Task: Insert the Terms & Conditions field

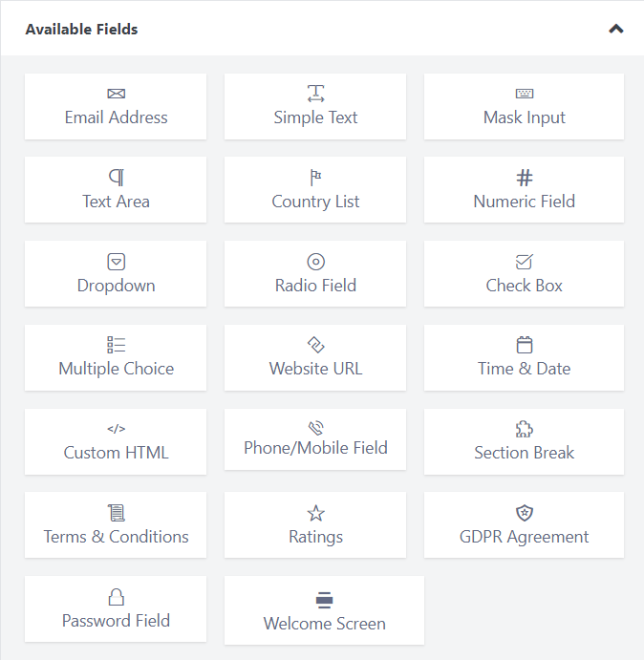Action: pyautogui.click(x=116, y=525)
